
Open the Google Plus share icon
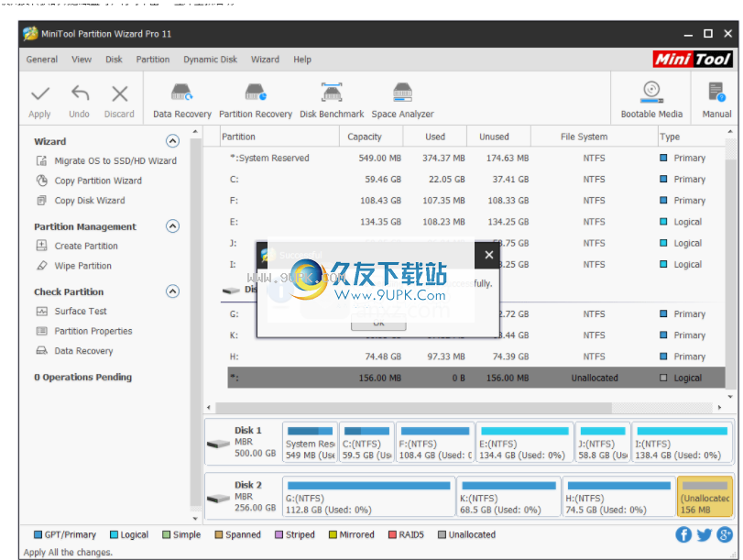click(x=725, y=535)
